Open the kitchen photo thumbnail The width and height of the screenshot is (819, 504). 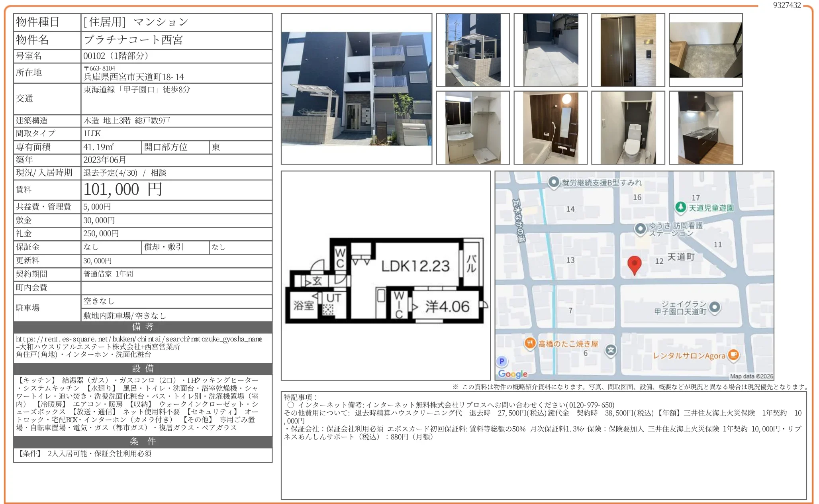click(705, 127)
